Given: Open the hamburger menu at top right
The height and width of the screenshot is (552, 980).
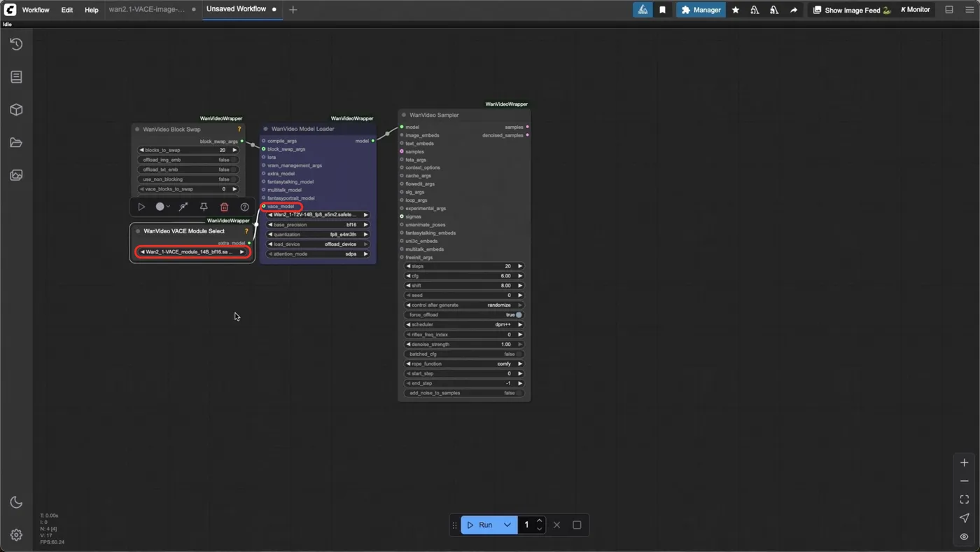Looking at the screenshot, I should 969,10.
